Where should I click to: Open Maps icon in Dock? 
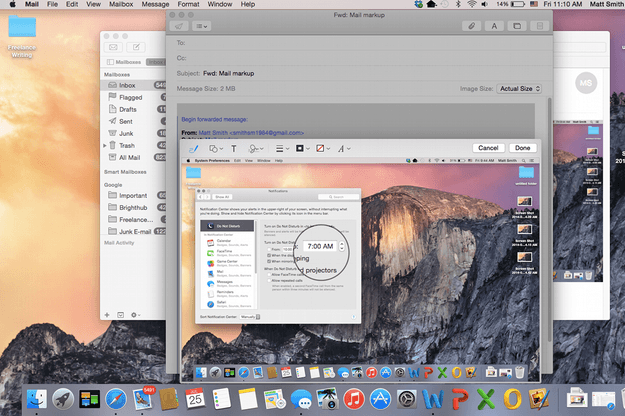[x=274, y=399]
